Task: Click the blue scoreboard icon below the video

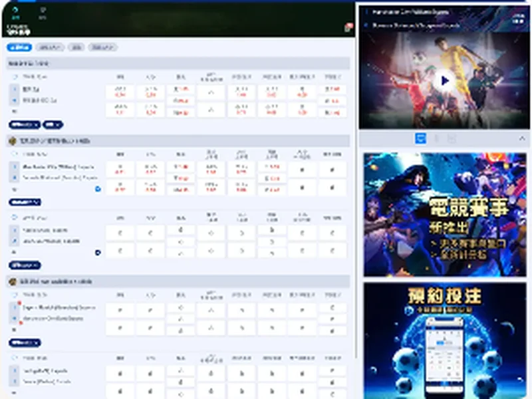Action: pos(421,138)
